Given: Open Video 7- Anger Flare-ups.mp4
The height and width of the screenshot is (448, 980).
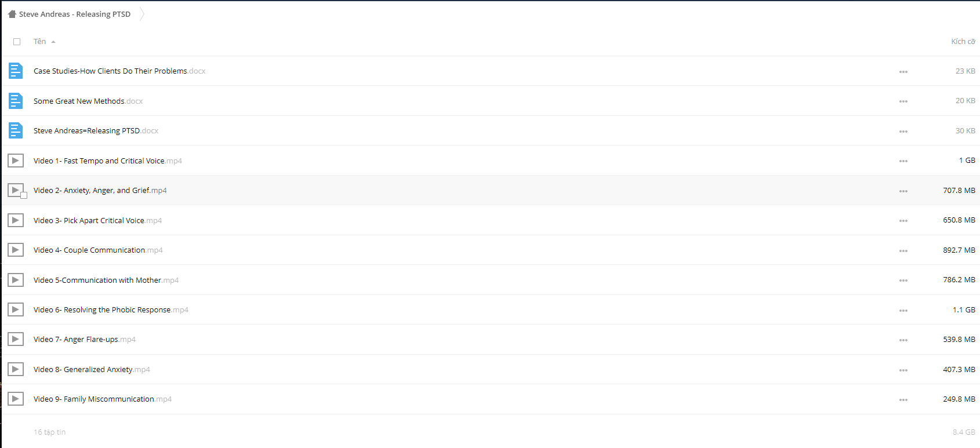Looking at the screenshot, I should point(85,340).
